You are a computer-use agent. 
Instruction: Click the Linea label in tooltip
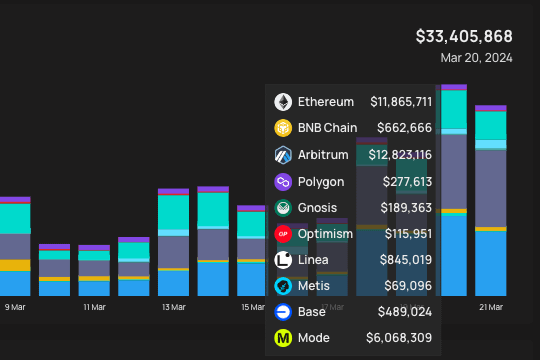(x=313, y=260)
